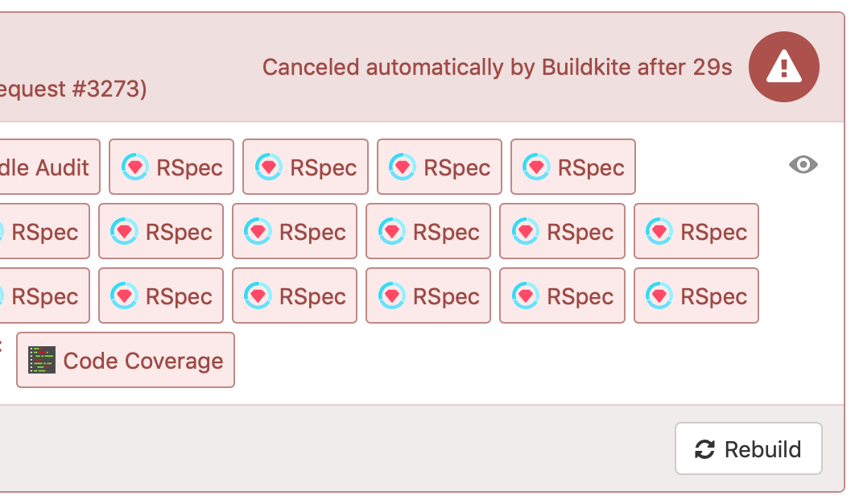Open the RSpec job directly above Code Coverage
The width and height of the screenshot is (855, 504).
[x=161, y=296]
